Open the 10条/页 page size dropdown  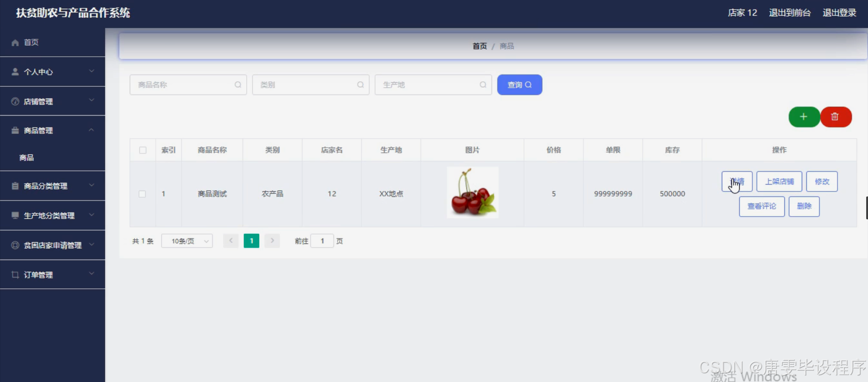[187, 241]
